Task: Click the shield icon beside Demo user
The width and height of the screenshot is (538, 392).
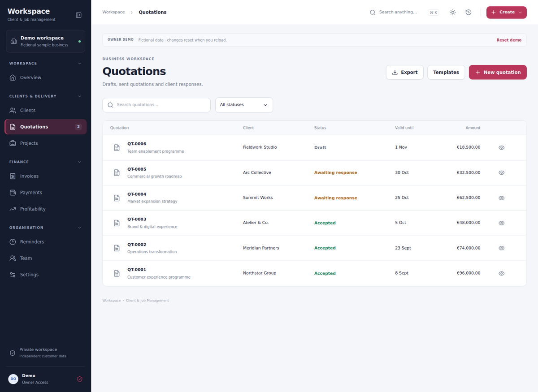Action: pos(80,379)
